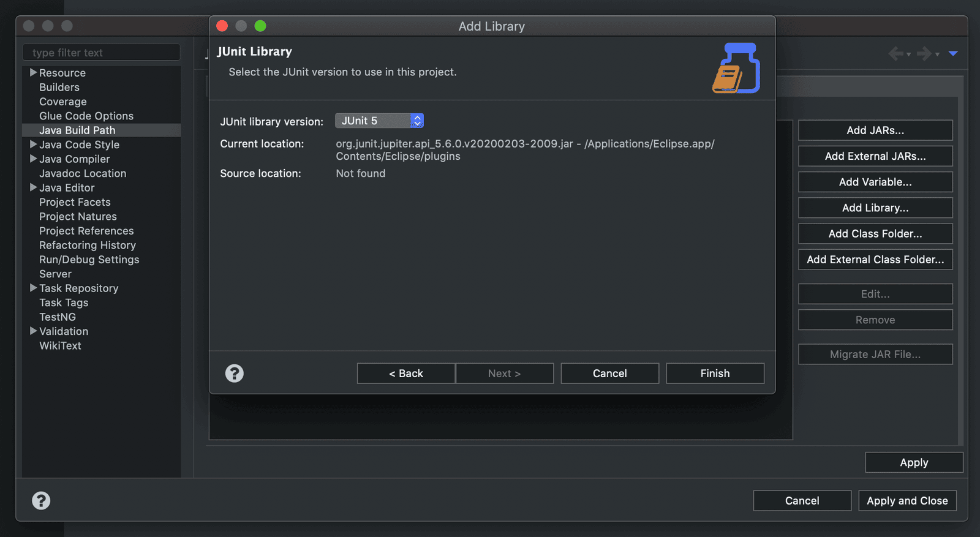Select Refactoring History item
This screenshot has height=537, width=980.
(x=88, y=245)
